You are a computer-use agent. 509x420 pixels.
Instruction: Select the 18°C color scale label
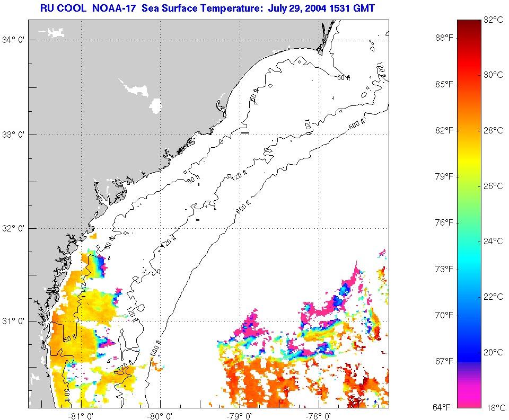point(496,408)
